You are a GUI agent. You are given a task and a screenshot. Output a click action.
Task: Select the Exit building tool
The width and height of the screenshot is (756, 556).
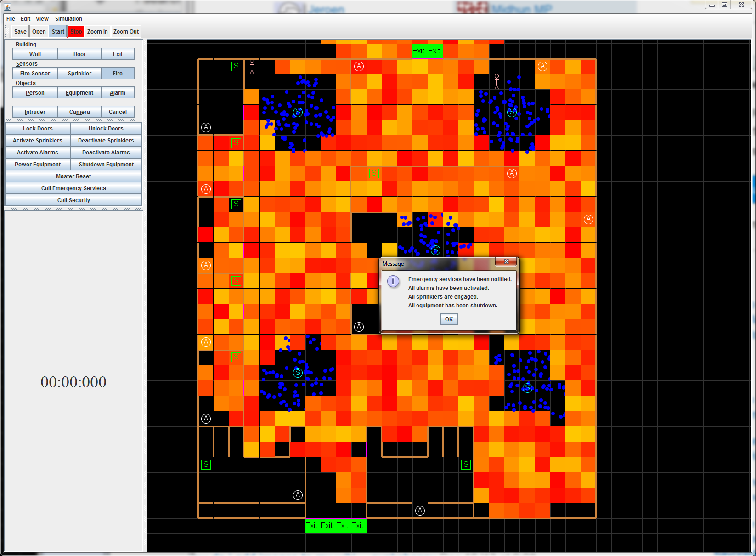(x=118, y=54)
